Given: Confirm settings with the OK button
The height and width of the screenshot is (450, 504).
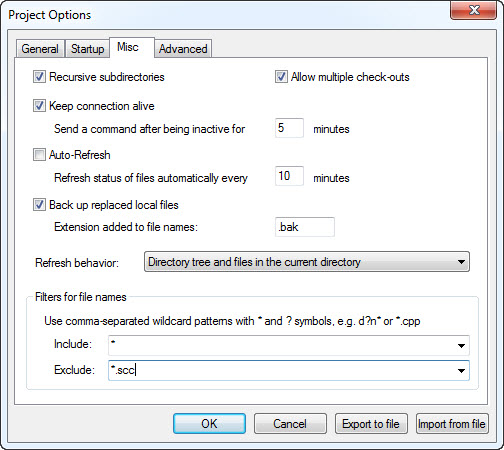Looking at the screenshot, I should pos(209,424).
